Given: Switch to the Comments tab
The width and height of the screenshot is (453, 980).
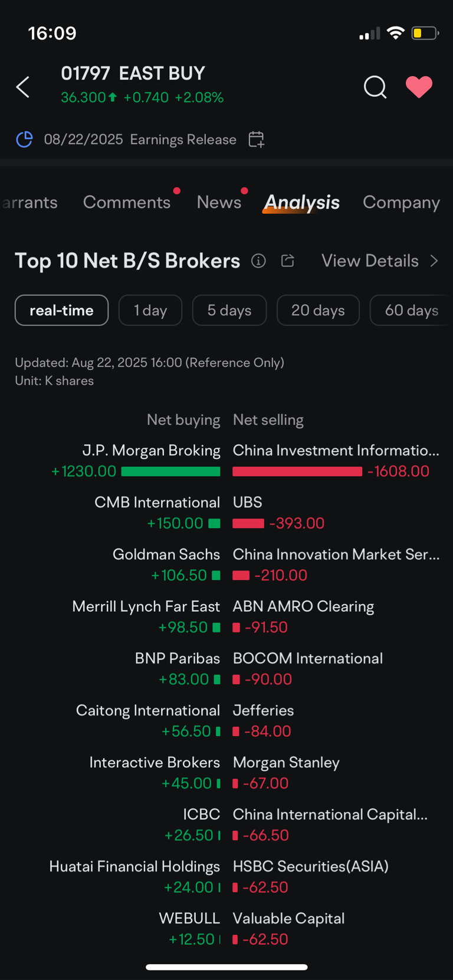Looking at the screenshot, I should (127, 202).
